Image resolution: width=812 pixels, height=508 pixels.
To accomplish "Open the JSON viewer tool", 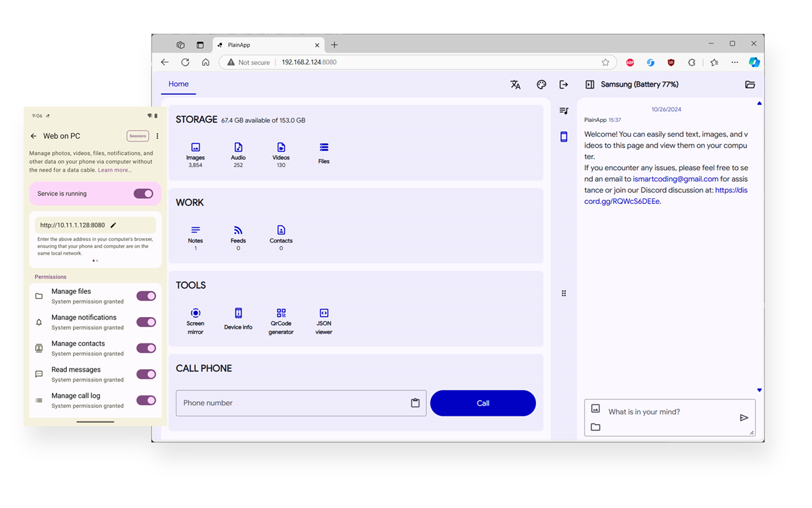I will click(x=324, y=321).
